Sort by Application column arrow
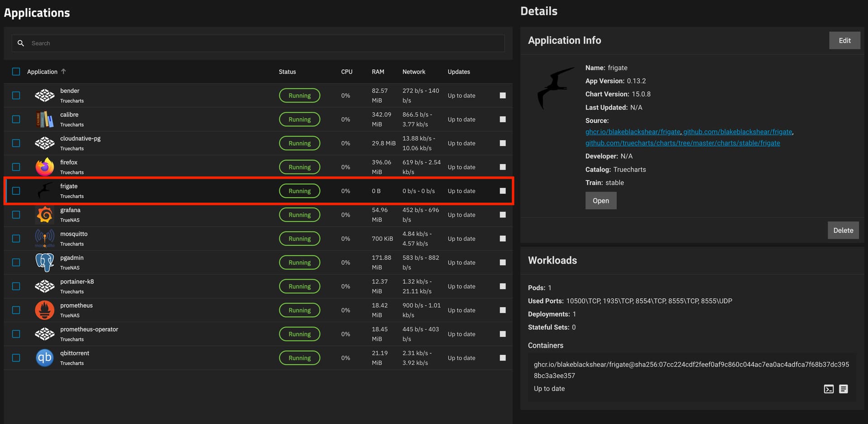The image size is (868, 424). 63,71
